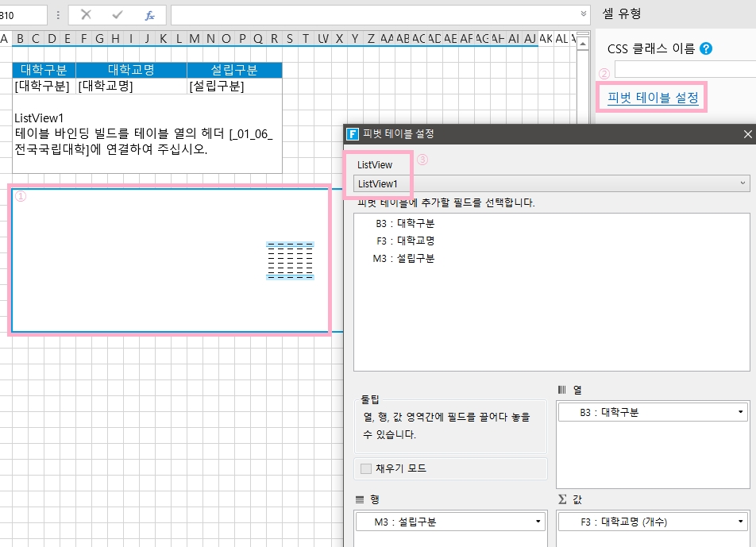Click the 열 columns icon in pivot dialog
The height and width of the screenshot is (547, 756).
(562, 389)
